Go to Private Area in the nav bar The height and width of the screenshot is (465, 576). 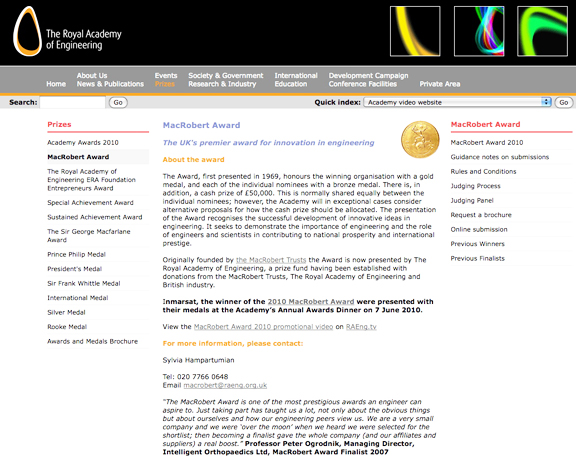tap(440, 84)
